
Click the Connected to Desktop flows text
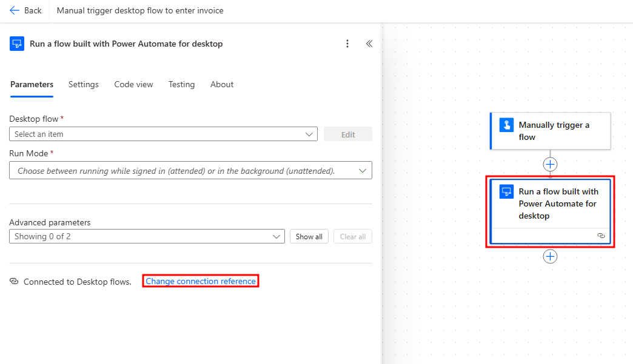(78, 282)
